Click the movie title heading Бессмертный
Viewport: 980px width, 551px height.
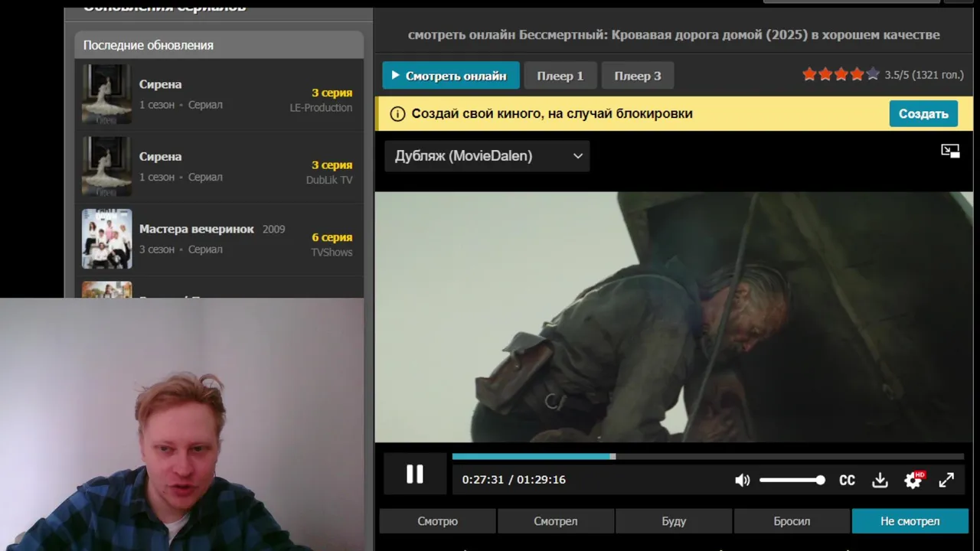[x=674, y=34]
